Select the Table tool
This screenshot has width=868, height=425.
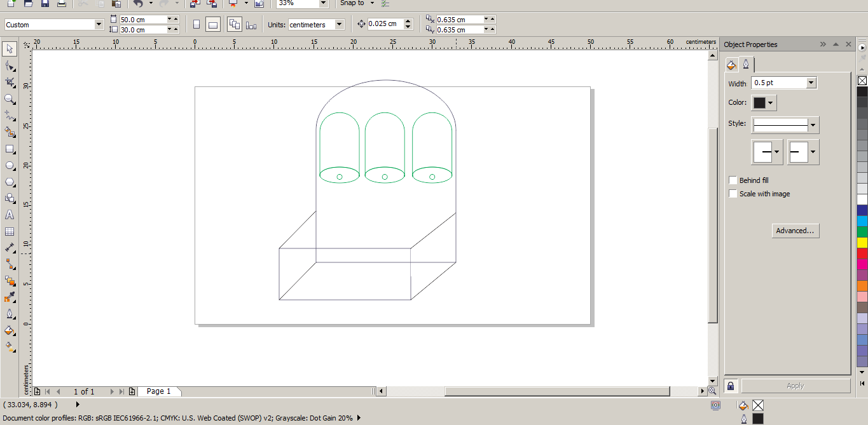click(10, 232)
